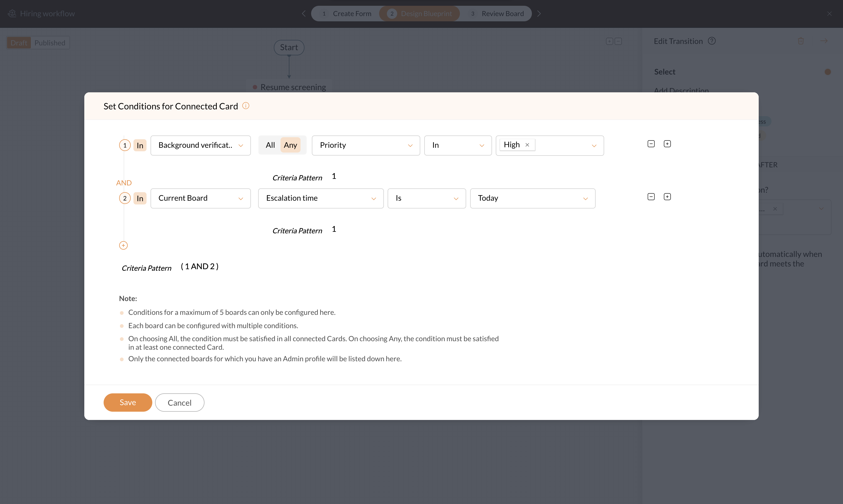Image resolution: width=843 pixels, height=504 pixels.
Task: Click the orange color dot beside Select
Action: coord(828,72)
